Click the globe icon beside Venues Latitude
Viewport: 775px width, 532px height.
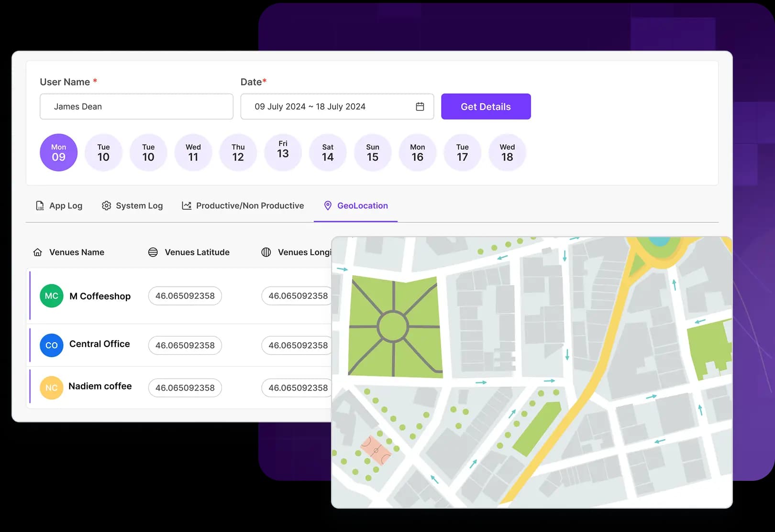click(x=153, y=252)
